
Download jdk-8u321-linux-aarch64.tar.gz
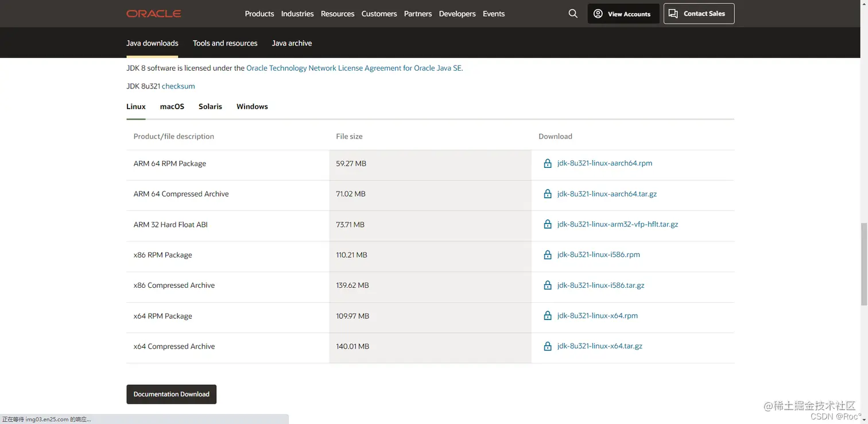click(x=607, y=194)
